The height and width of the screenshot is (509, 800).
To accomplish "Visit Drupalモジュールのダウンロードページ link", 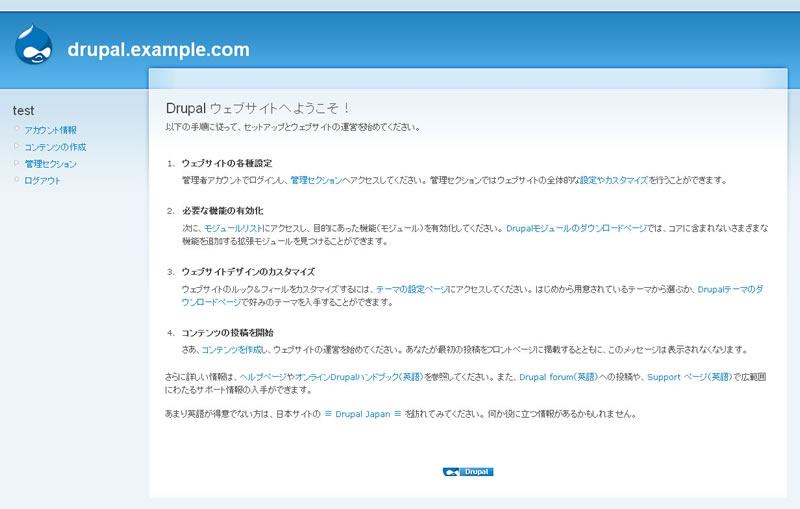I will coord(577,228).
